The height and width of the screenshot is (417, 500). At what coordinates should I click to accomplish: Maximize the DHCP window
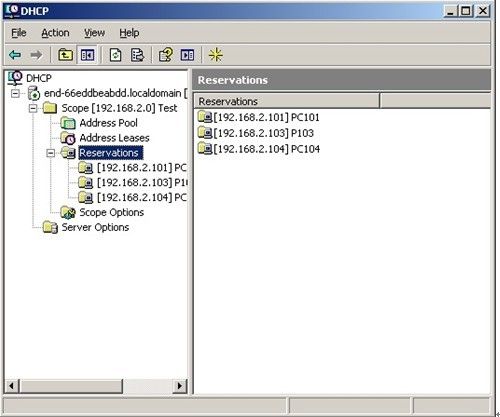click(x=466, y=11)
